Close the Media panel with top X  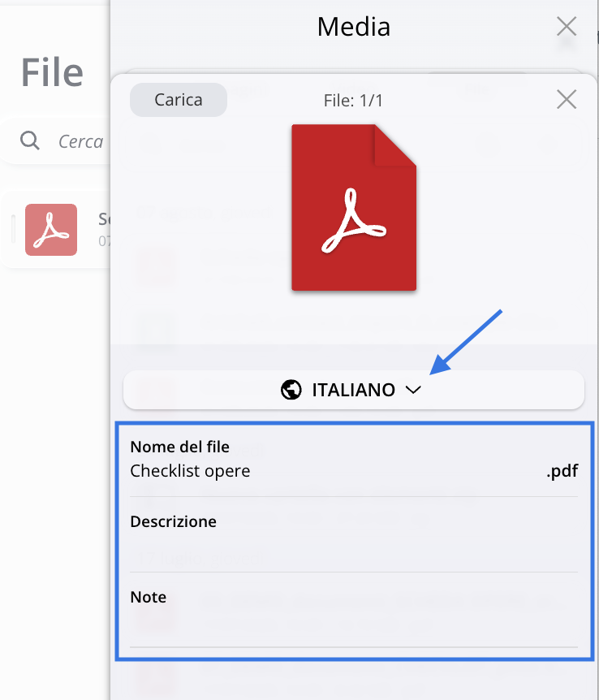(x=567, y=27)
